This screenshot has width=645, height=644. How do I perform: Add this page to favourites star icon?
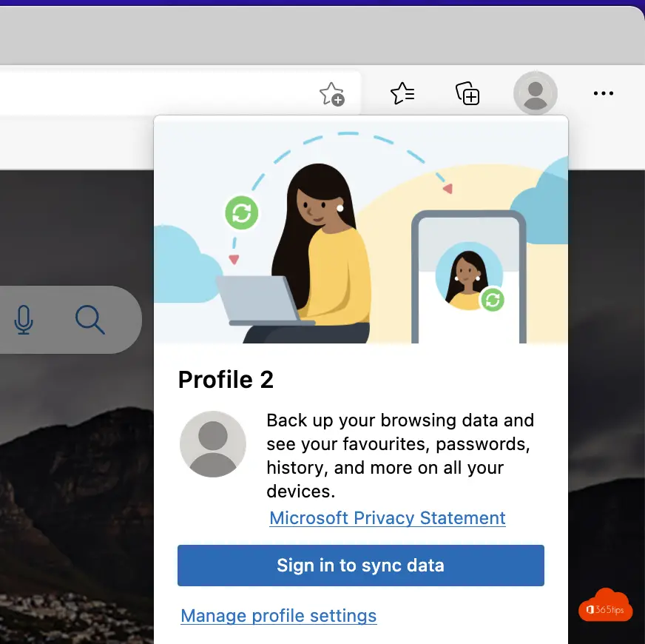331,94
